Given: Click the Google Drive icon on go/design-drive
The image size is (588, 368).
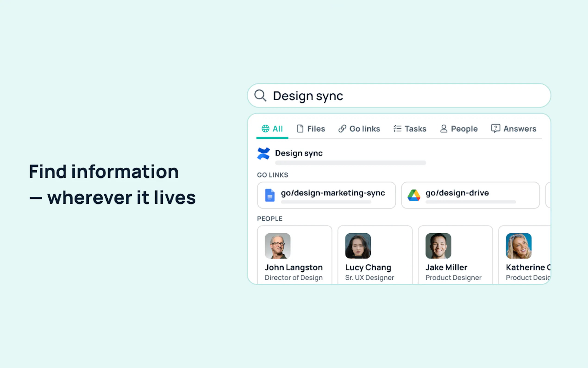Looking at the screenshot, I should pyautogui.click(x=414, y=195).
